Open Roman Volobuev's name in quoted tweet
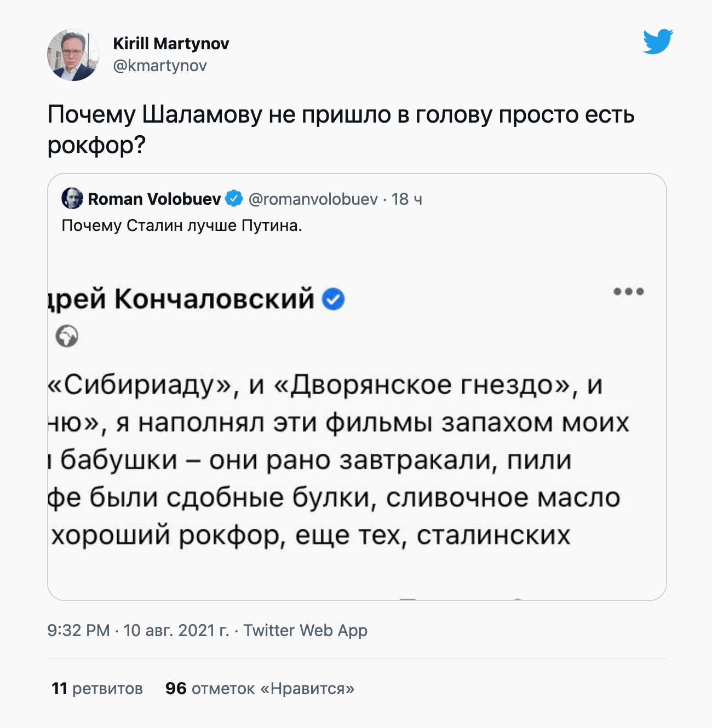 (x=154, y=199)
